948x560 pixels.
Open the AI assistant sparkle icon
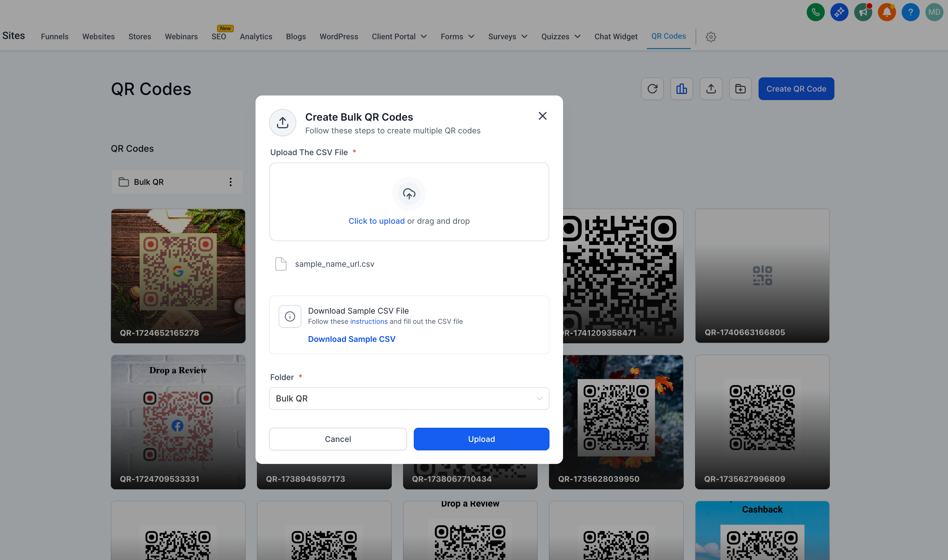[x=839, y=12]
